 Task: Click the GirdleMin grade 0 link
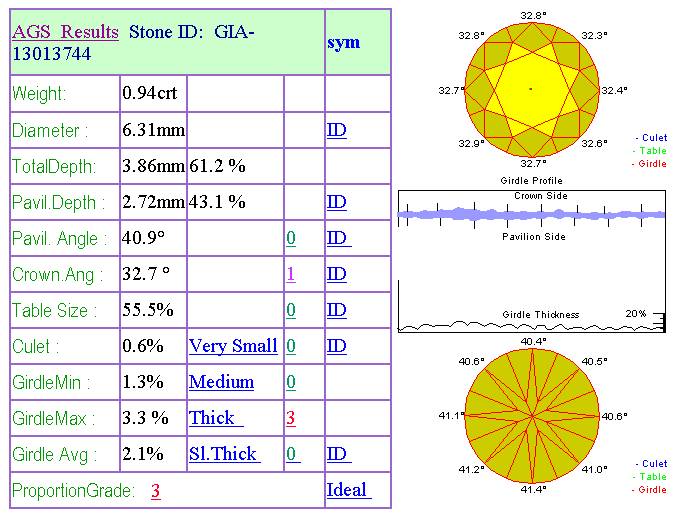click(291, 382)
